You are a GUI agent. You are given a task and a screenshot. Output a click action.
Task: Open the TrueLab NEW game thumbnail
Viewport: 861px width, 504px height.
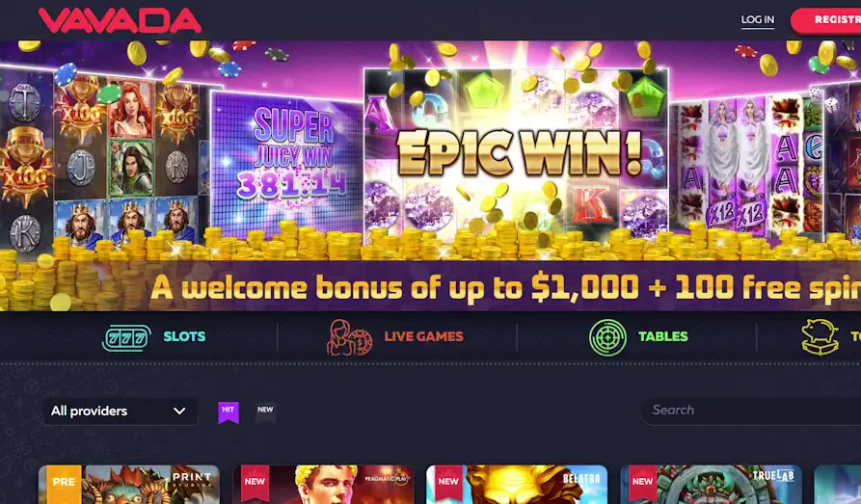(712, 484)
